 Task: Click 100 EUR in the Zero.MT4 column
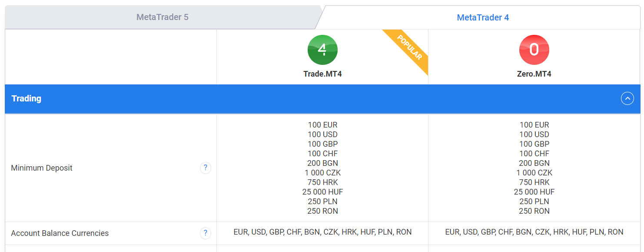[x=534, y=125]
